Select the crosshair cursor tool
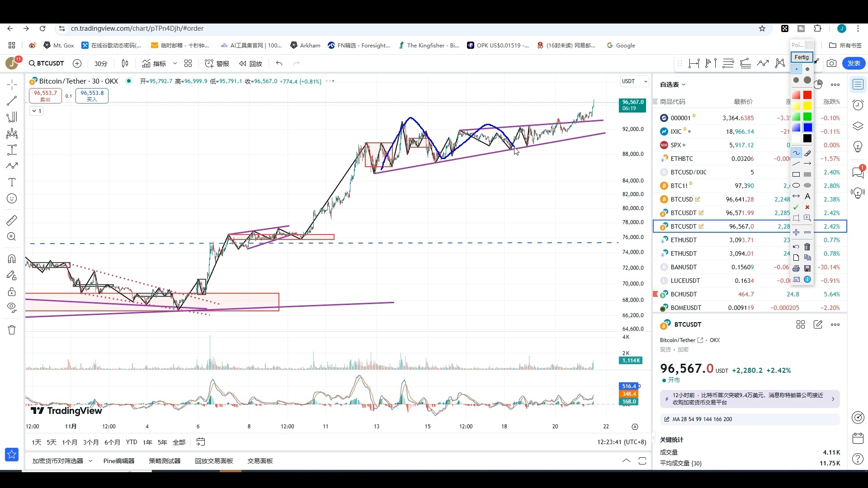 tap(12, 84)
